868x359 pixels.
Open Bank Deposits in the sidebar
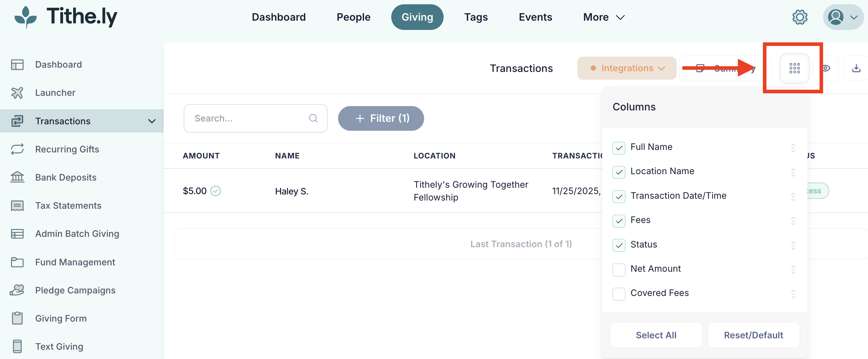pos(66,177)
